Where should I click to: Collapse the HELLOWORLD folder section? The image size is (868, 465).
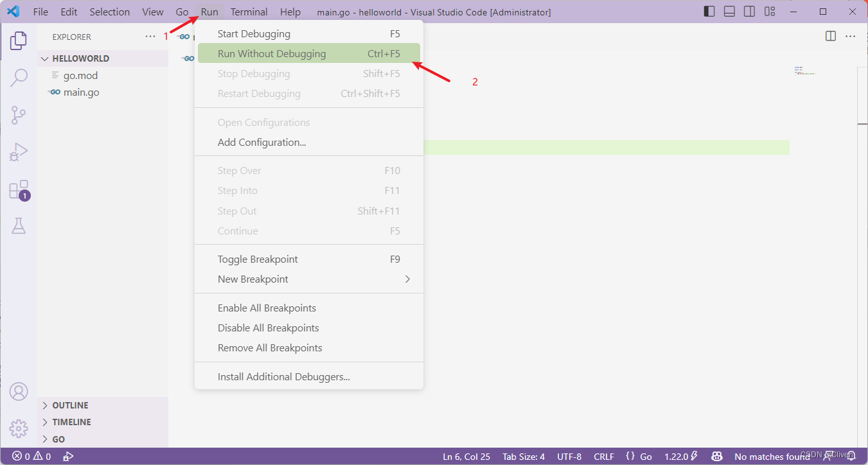(103, 58)
